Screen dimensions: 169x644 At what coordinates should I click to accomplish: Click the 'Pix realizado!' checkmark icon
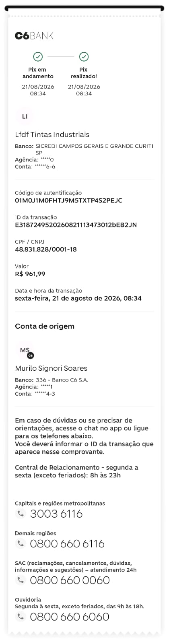tap(84, 56)
